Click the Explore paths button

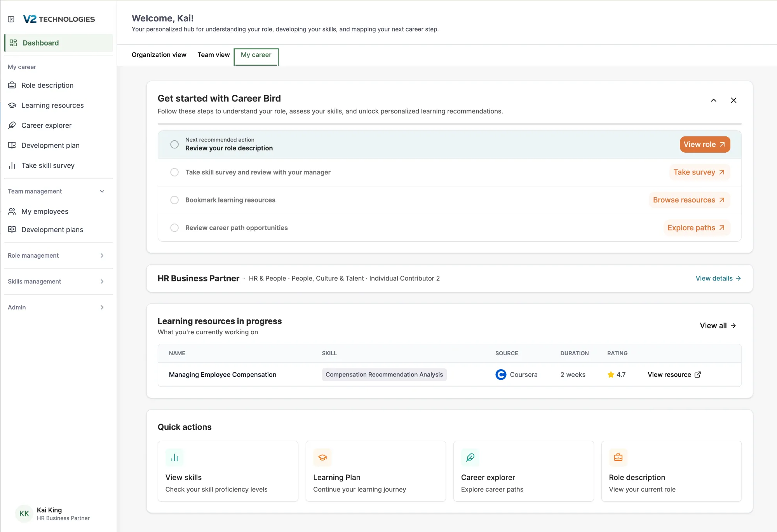697,228
